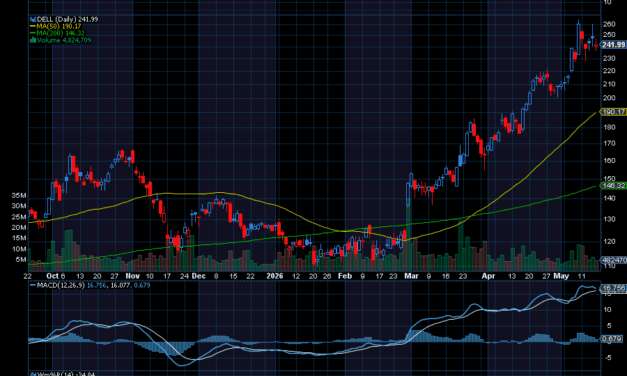Select the blue MACD legend line marker

(33, 285)
